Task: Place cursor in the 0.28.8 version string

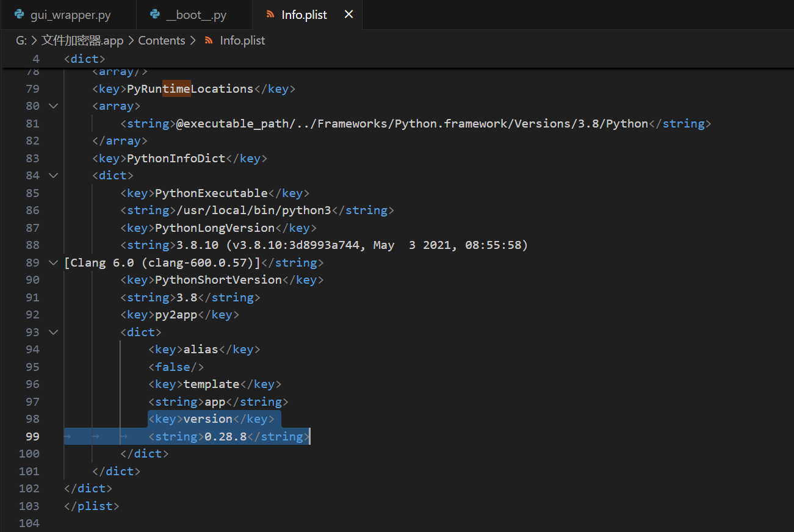Action: [x=226, y=437]
